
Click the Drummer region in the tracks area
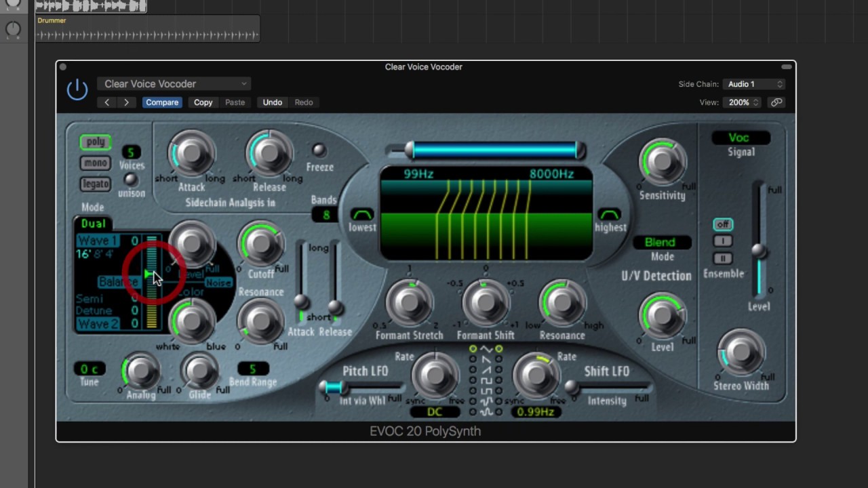click(x=147, y=28)
